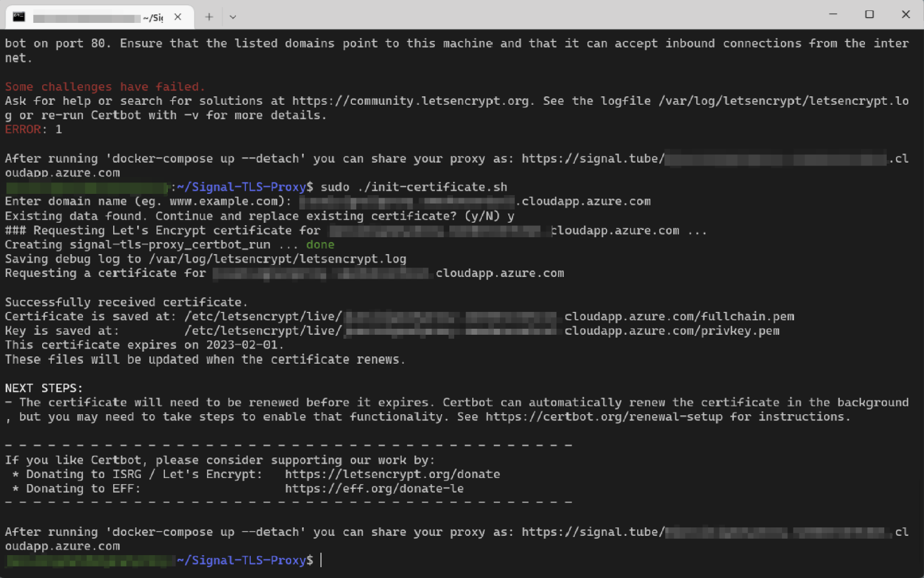This screenshot has width=924, height=578.
Task: Click 'These files will be updated' line
Action: coord(205,359)
